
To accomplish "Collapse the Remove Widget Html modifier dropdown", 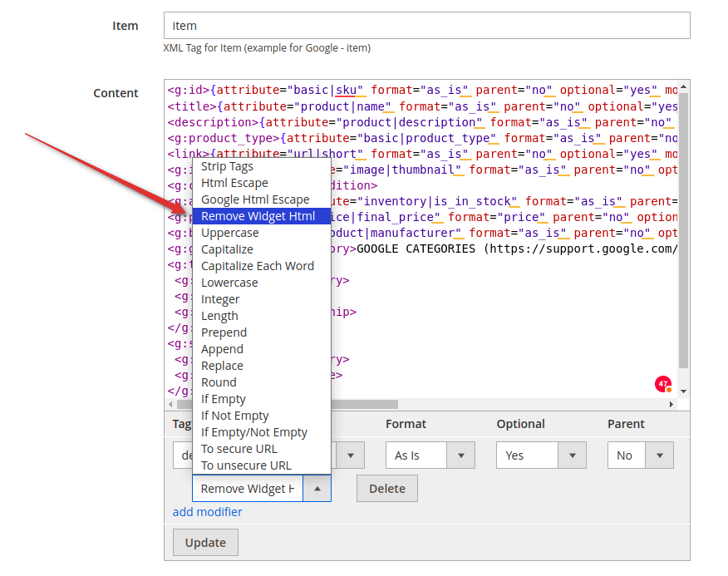I will click(317, 489).
